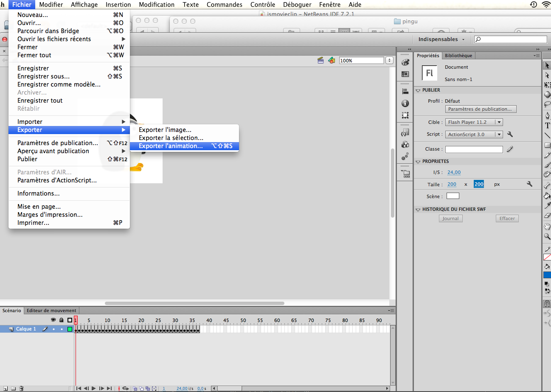This screenshot has height=392, width=551.
Task: Collapse the PUBLIER section in Properties
Action: point(418,90)
